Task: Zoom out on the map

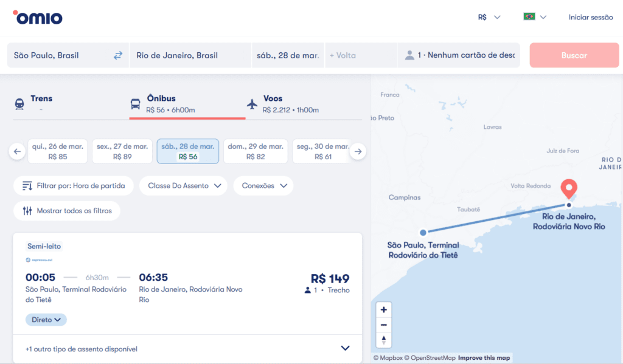Action: [384, 325]
